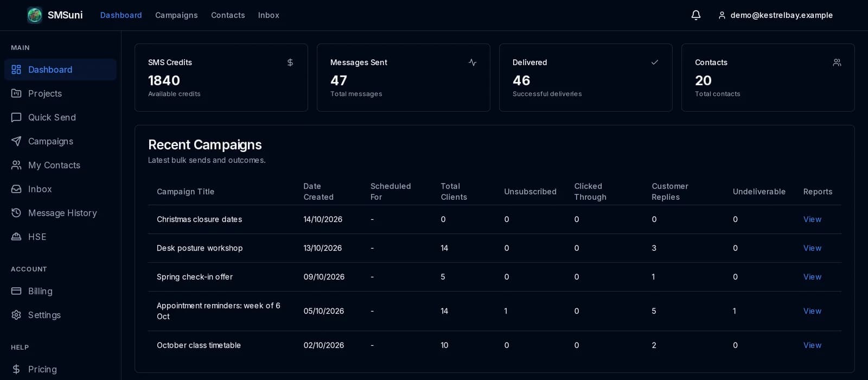The width and height of the screenshot is (868, 380).
Task: Click the 46 successful deliveries value
Action: coord(521,80)
